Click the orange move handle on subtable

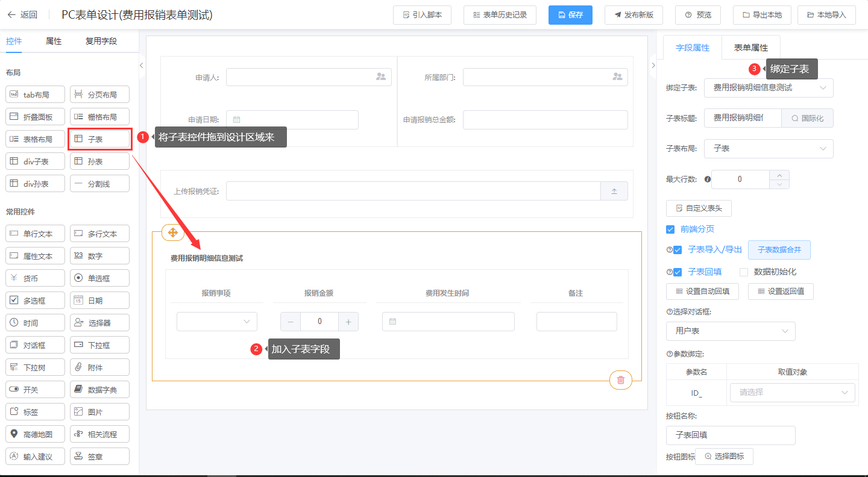point(172,232)
